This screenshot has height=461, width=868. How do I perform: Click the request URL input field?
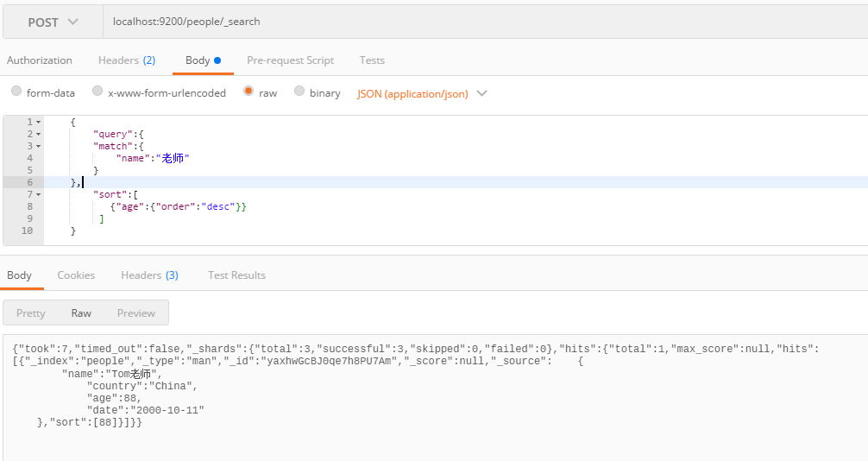click(483, 22)
